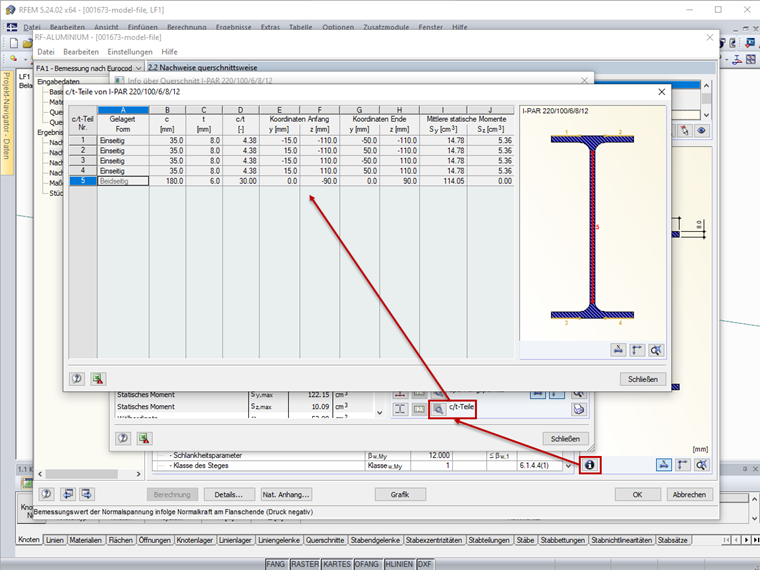The height and width of the screenshot is (570, 760).
Task: Click zoom-all icon in c/t-Teile preview
Action: [x=656, y=350]
